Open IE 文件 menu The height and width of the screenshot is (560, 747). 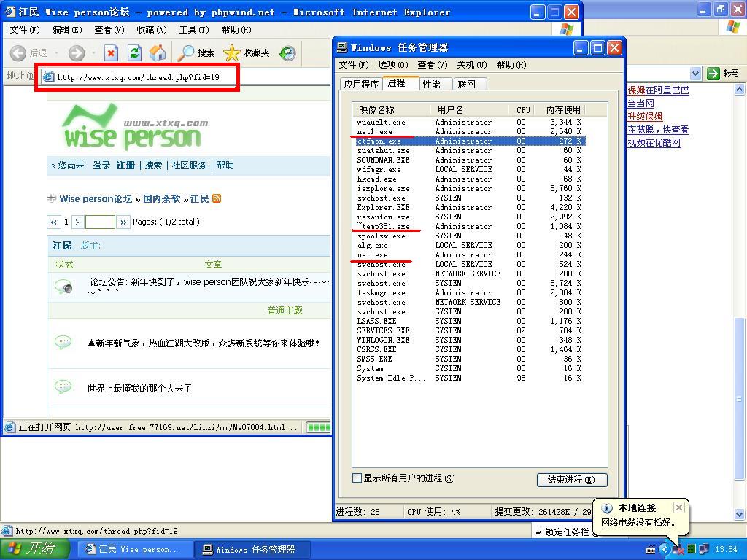click(x=25, y=29)
